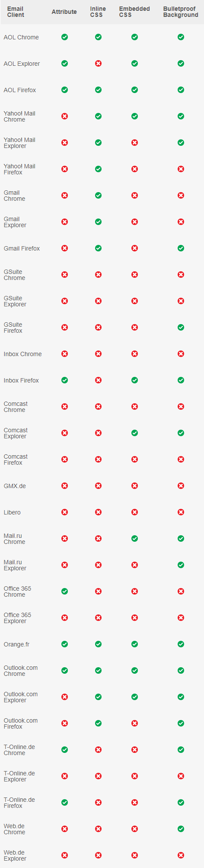This screenshot has width=204, height=868.
Task: Click the Inline CSS column header
Action: (98, 12)
